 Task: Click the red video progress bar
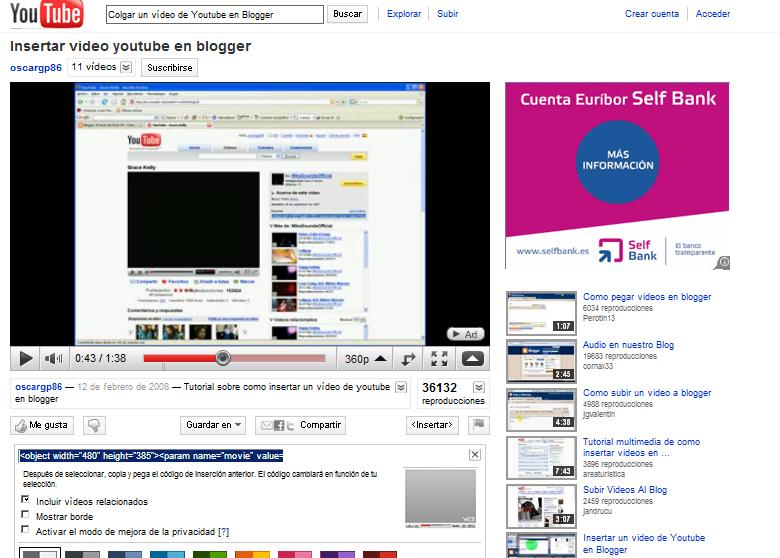(x=234, y=358)
